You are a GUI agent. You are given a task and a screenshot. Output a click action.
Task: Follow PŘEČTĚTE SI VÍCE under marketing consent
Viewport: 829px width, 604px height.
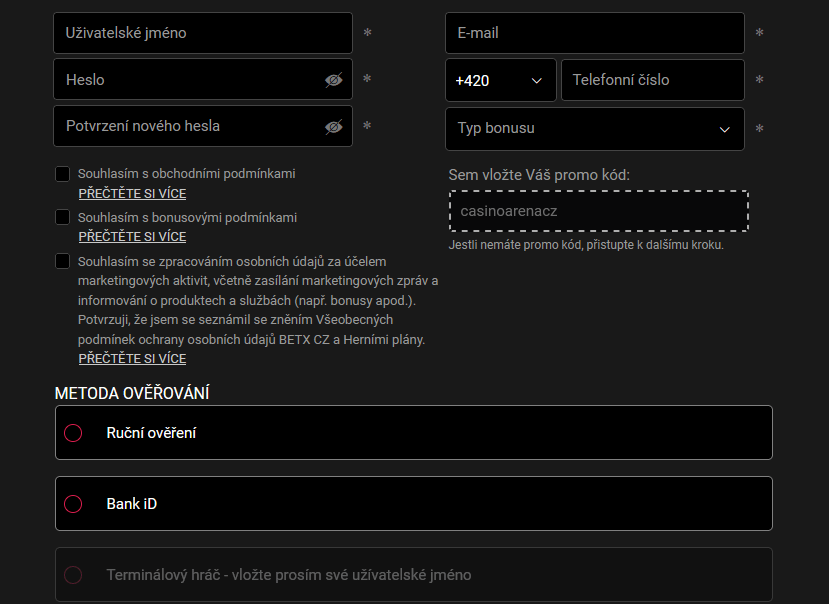point(132,358)
